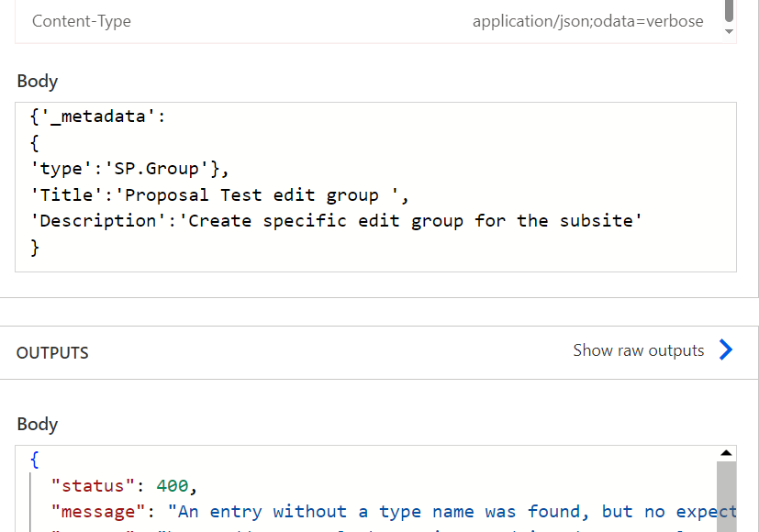Click the 'Description' line in request body
The width and height of the screenshot is (759, 532).
[x=336, y=221]
